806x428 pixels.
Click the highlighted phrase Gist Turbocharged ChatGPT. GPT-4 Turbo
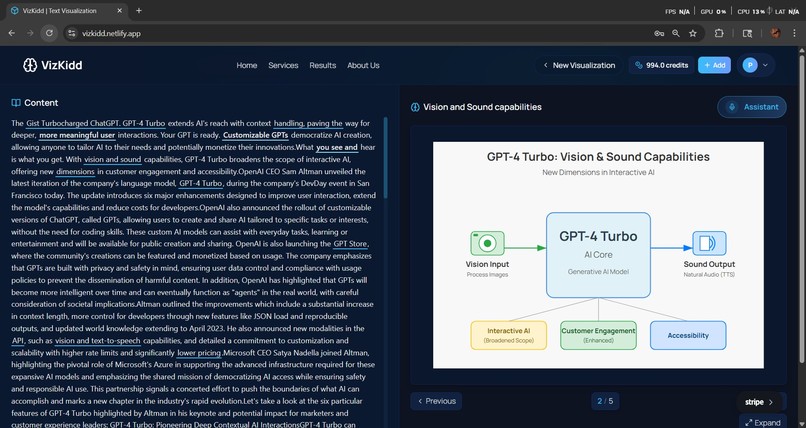[96, 123]
